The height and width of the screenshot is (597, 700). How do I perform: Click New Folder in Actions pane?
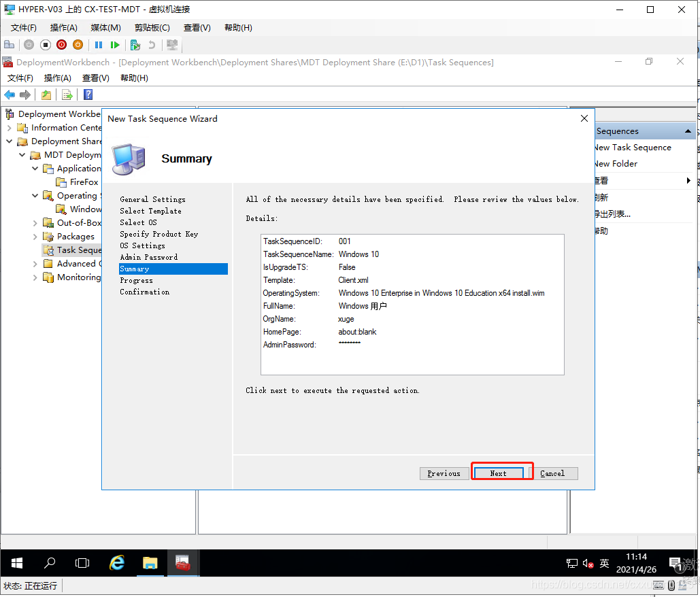point(616,164)
